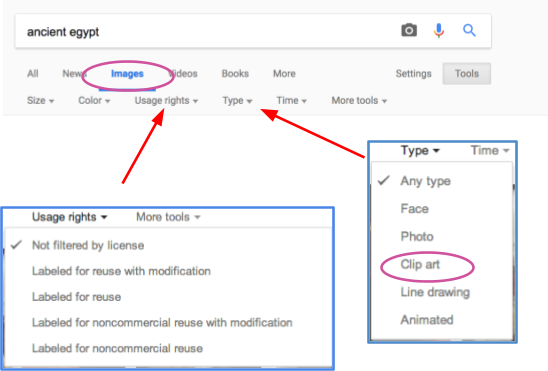The width and height of the screenshot is (548, 371).
Task: Click the blue magnifier search icon
Action: [x=469, y=30]
